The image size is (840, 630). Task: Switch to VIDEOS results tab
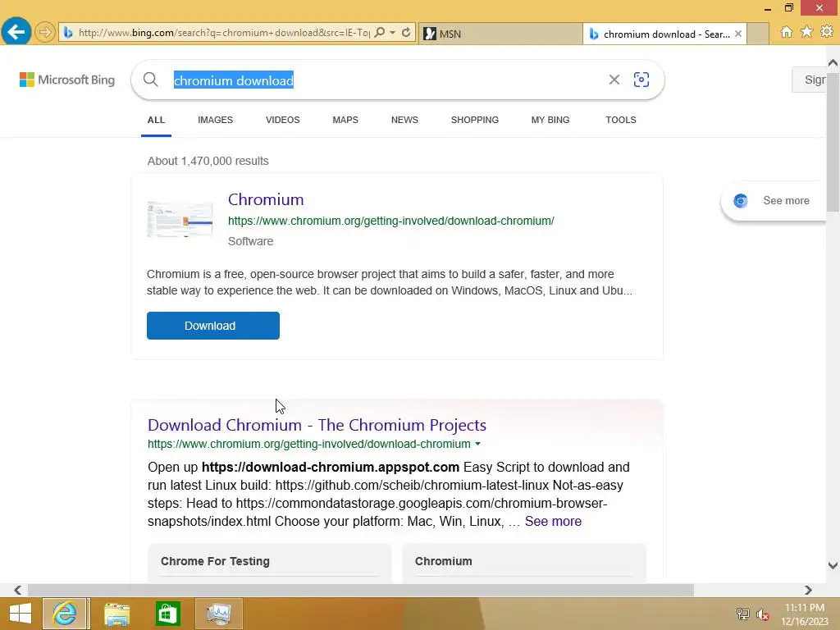pyautogui.click(x=283, y=120)
